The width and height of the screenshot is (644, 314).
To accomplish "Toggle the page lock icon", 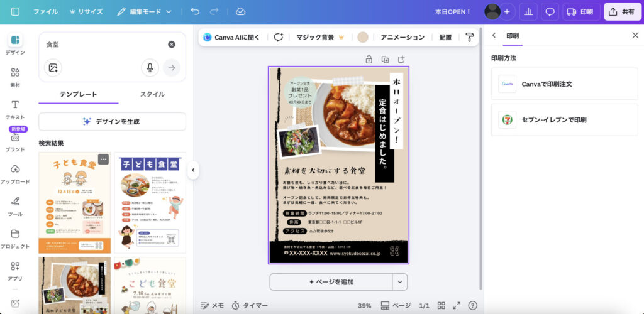I will click(369, 60).
